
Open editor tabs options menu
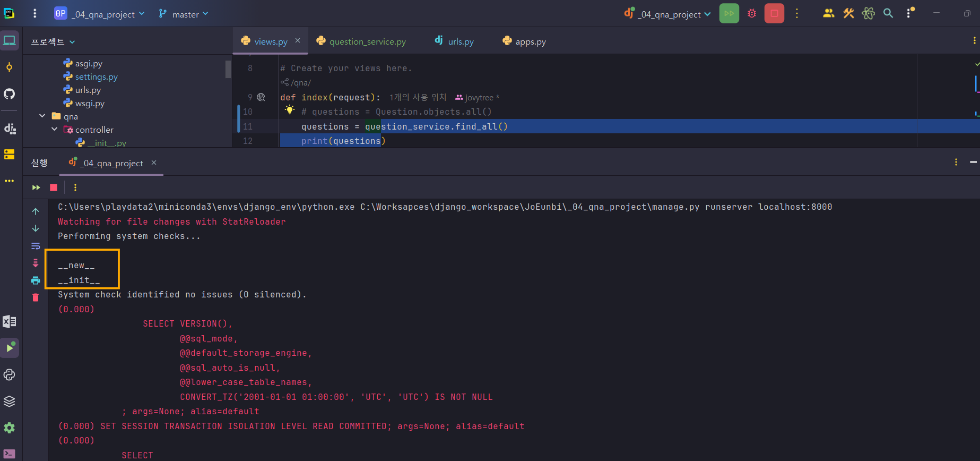(x=974, y=40)
